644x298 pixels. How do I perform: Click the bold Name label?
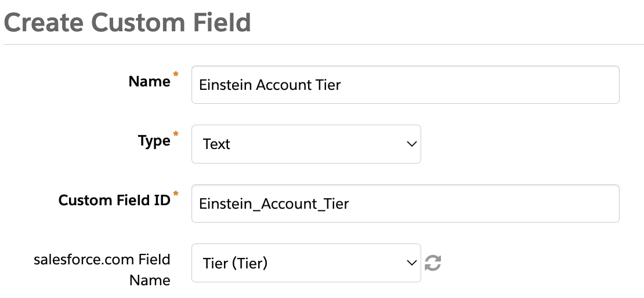(149, 82)
